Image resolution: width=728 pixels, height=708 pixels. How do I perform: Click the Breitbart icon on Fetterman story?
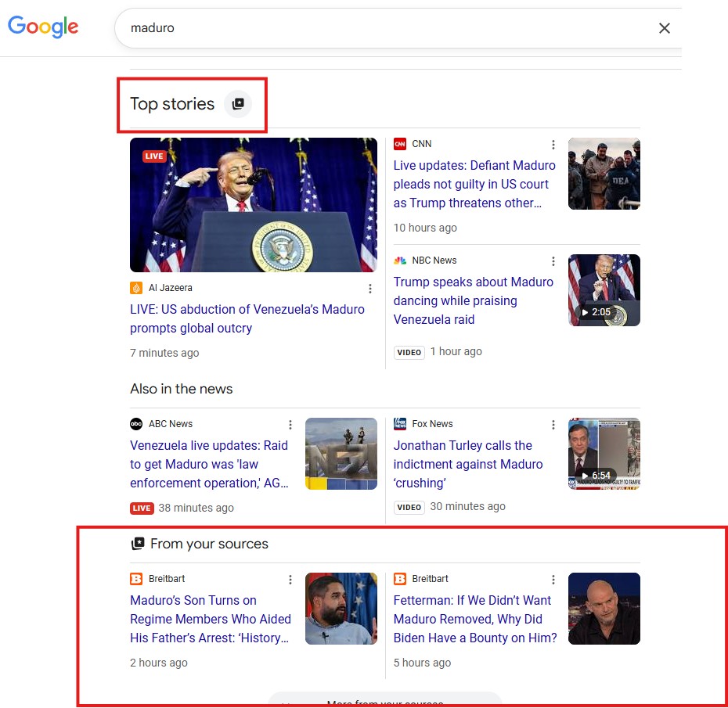coord(400,578)
